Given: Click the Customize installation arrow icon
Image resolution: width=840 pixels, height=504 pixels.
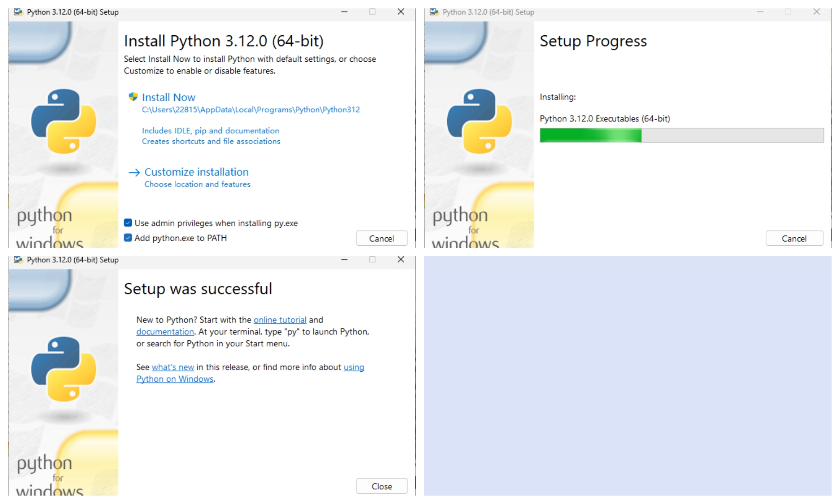Looking at the screenshot, I should coord(134,173).
